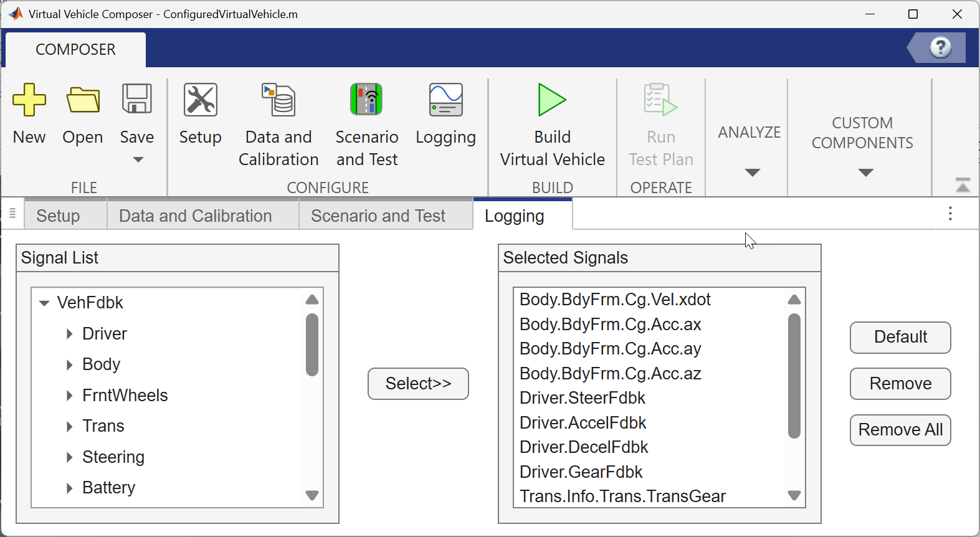This screenshot has width=980, height=537.
Task: Click Signal List scroll up arrow
Action: [312, 300]
